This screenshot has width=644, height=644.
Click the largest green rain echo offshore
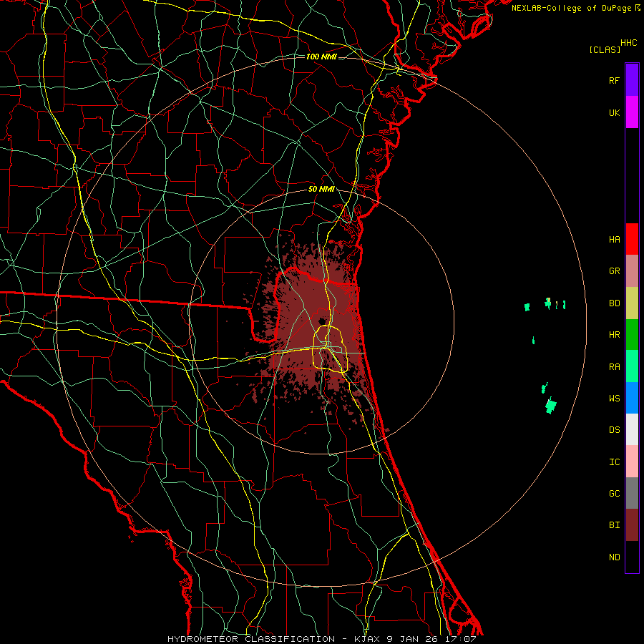[x=551, y=405]
